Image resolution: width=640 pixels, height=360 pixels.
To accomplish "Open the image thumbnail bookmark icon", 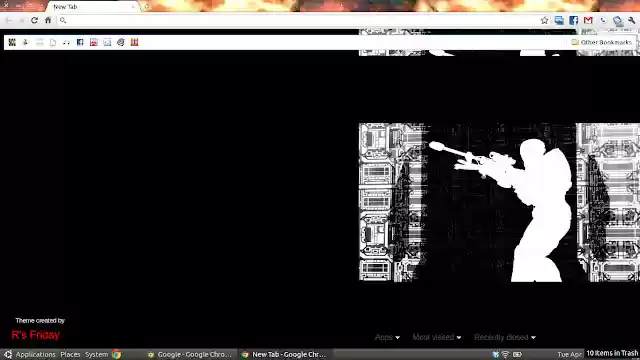I will tap(107, 42).
